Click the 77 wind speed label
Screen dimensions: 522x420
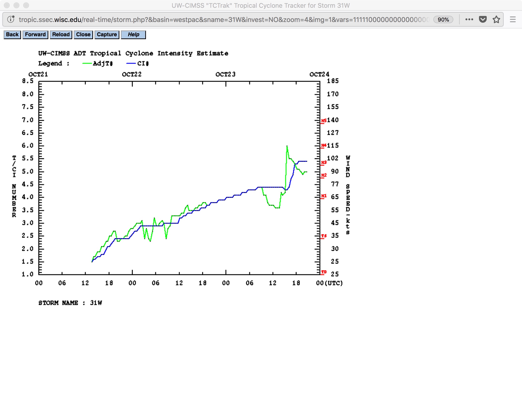pyautogui.click(x=335, y=184)
